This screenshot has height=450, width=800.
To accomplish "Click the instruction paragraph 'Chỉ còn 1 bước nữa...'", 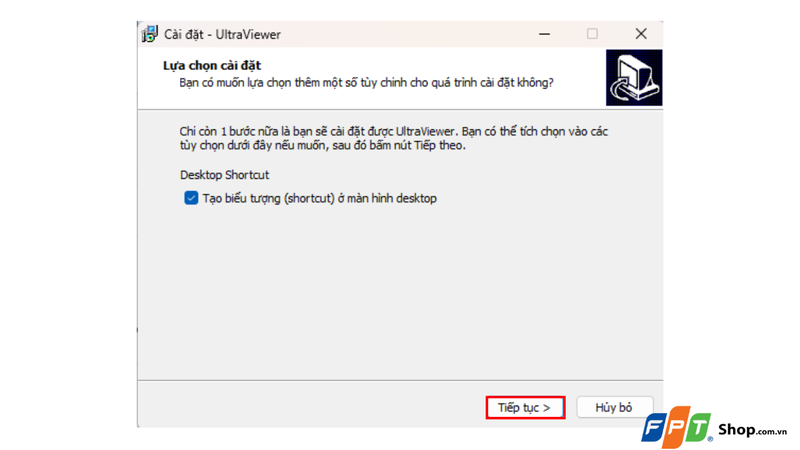I will click(x=393, y=138).
